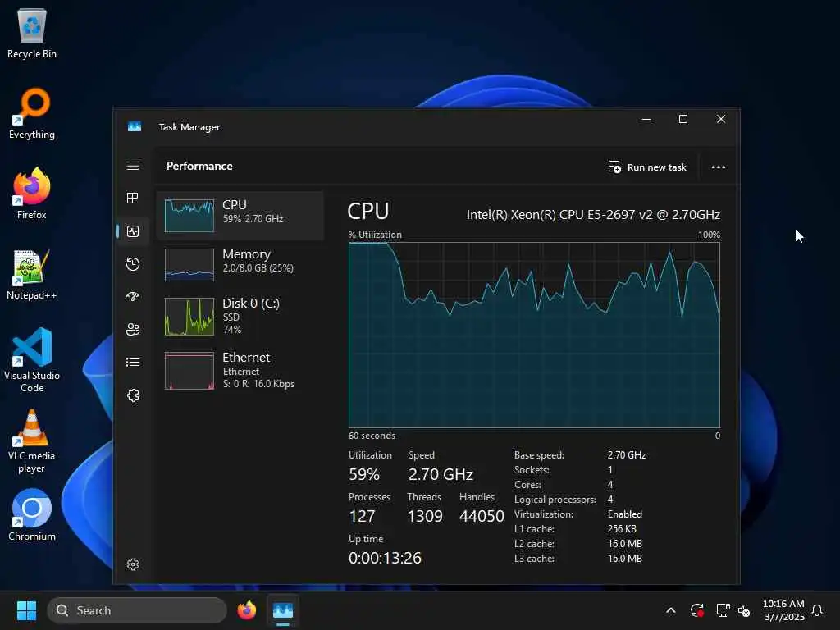This screenshot has width=840, height=630.
Task: Open notifications bell icon
Action: pos(817,610)
